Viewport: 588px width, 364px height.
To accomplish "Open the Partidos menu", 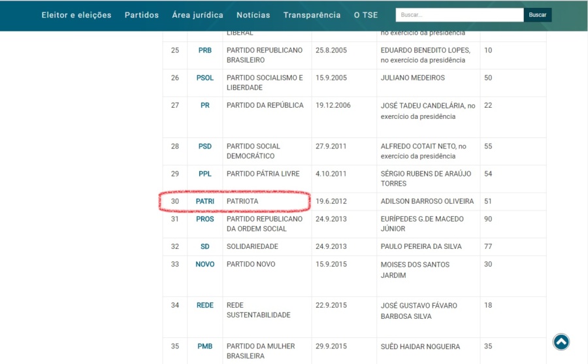I will (x=142, y=15).
